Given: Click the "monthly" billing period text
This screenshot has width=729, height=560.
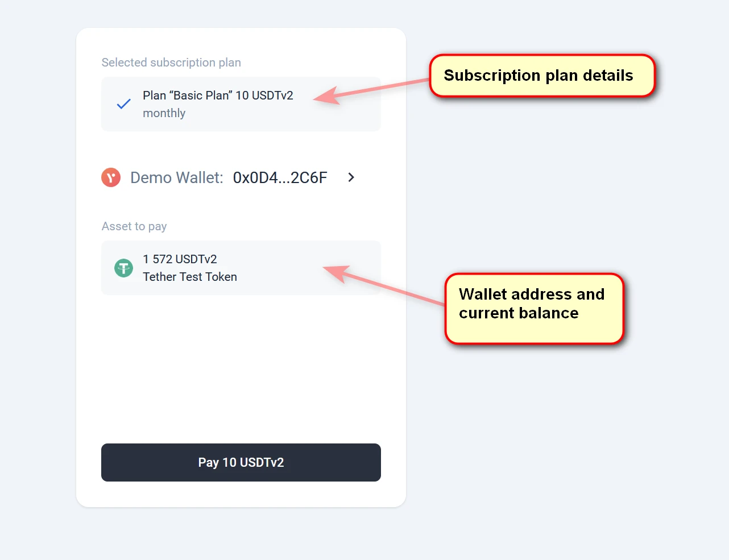Looking at the screenshot, I should (164, 113).
